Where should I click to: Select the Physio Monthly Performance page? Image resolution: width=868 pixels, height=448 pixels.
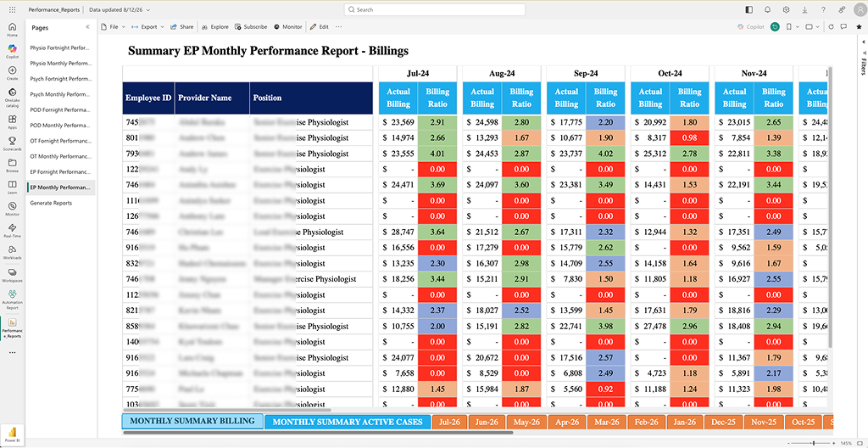click(x=60, y=63)
